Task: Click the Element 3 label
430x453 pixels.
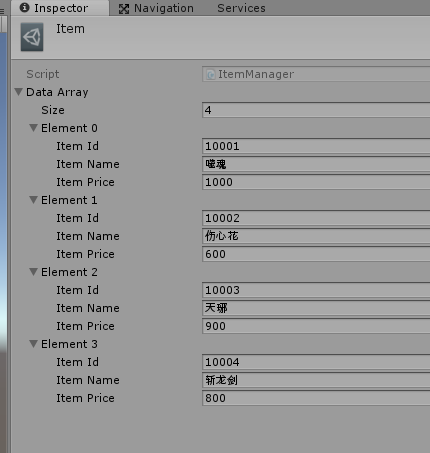Action: click(69, 344)
